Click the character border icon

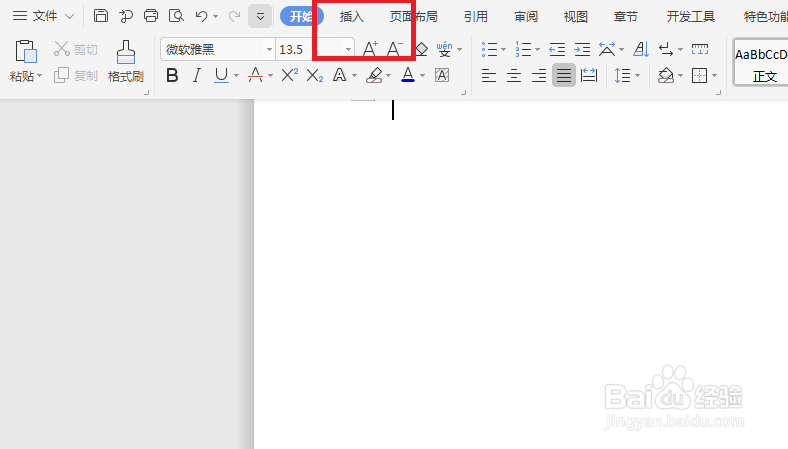point(442,75)
